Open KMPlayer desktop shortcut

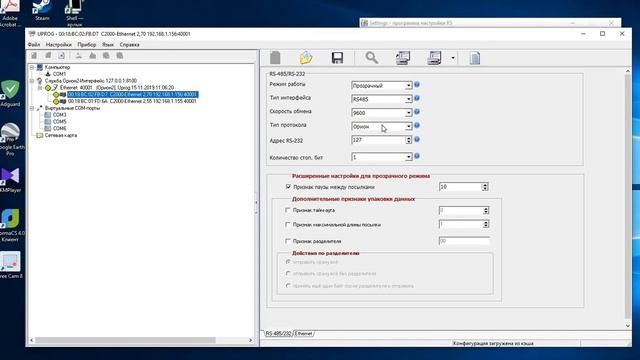[11, 180]
